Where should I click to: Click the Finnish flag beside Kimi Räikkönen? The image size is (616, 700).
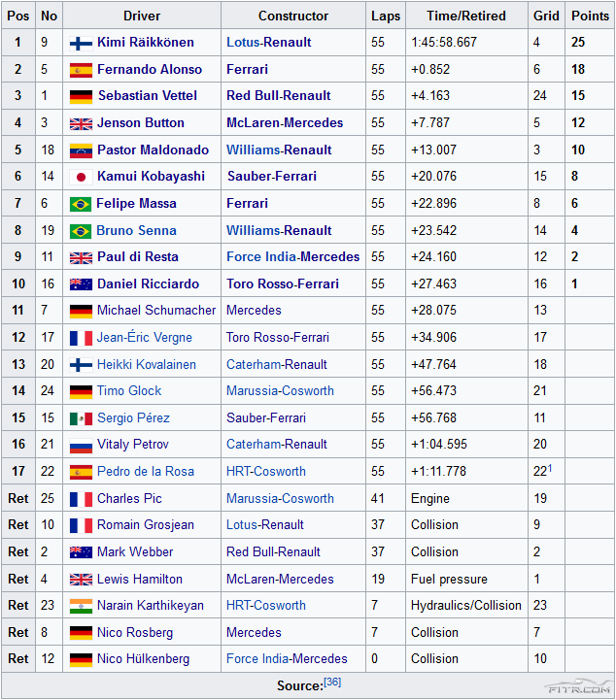(81, 43)
